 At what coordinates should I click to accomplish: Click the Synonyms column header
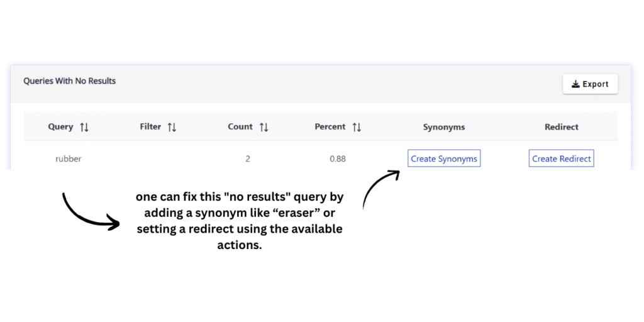point(444,127)
